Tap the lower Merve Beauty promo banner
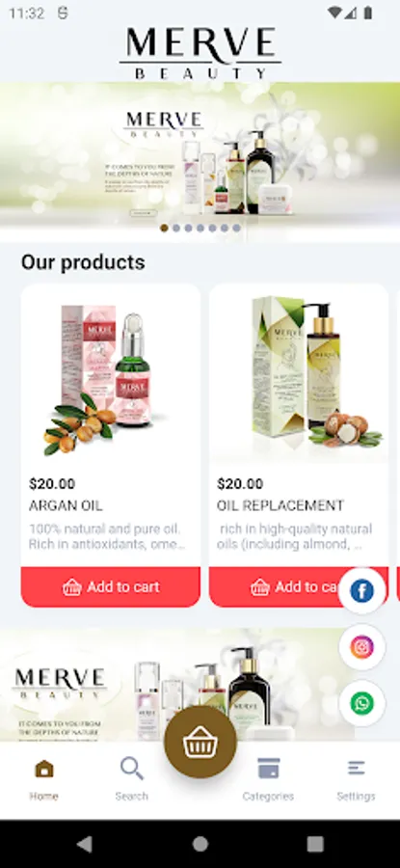 pos(177,685)
